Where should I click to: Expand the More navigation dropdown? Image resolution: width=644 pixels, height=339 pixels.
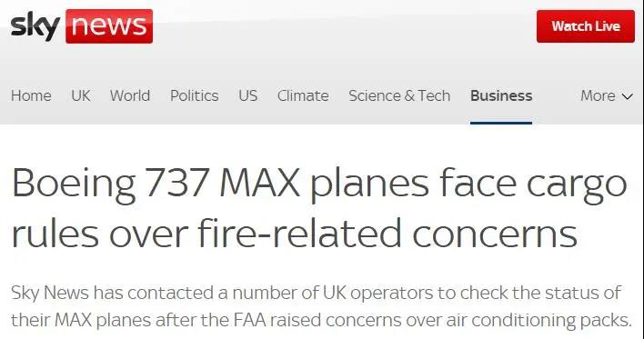(607, 95)
